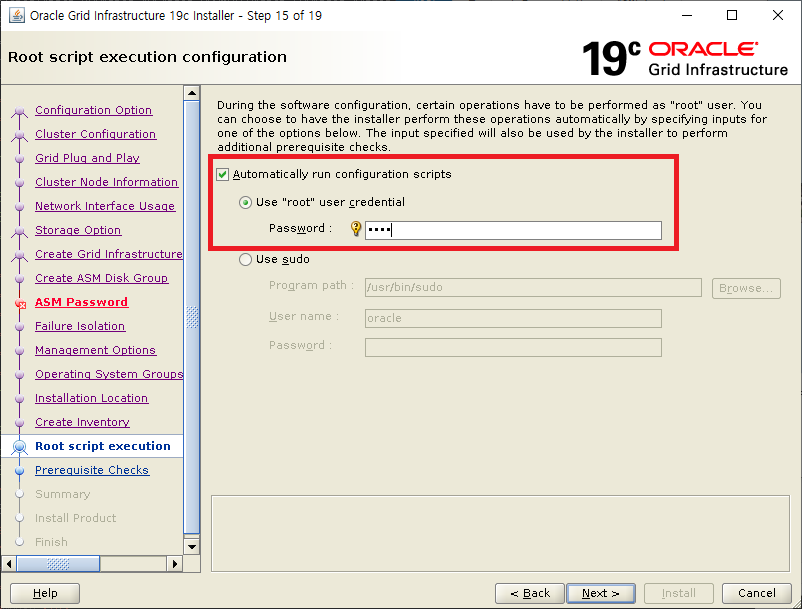The image size is (802, 609).
Task: Click the vertical scrollbar thumb in step list
Action: pos(192,317)
